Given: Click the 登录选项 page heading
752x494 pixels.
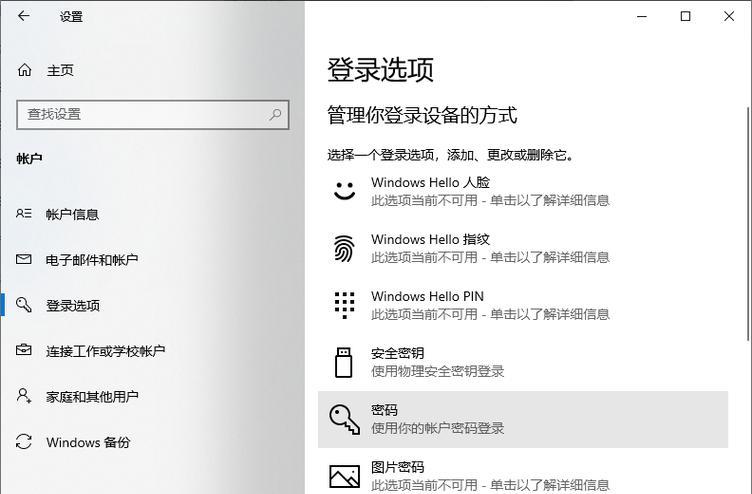Looking at the screenshot, I should 380,70.
